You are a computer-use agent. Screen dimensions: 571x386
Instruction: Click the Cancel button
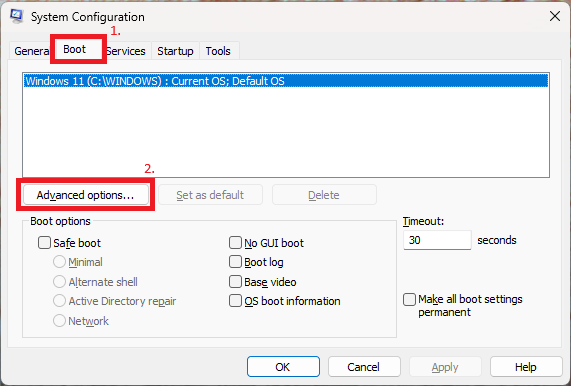coord(364,366)
